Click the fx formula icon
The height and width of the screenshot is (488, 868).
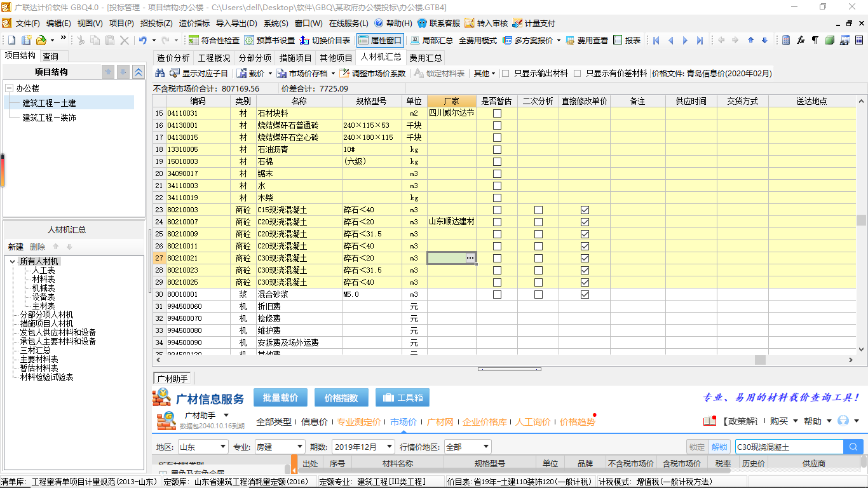[801, 40]
